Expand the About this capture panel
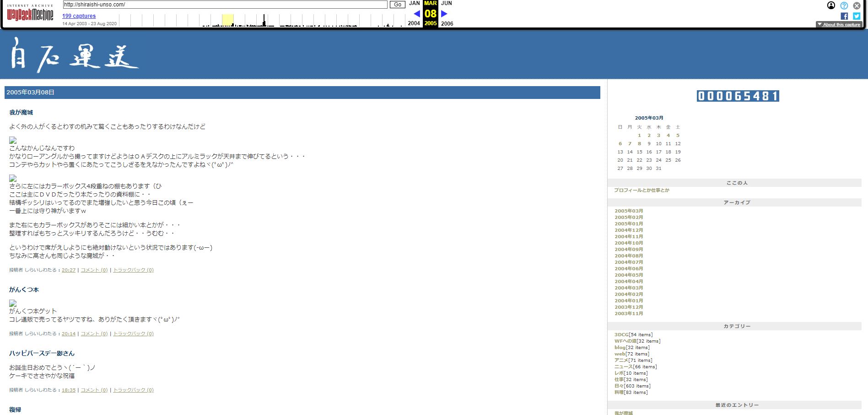Image resolution: width=868 pixels, height=415 pixels. (839, 25)
